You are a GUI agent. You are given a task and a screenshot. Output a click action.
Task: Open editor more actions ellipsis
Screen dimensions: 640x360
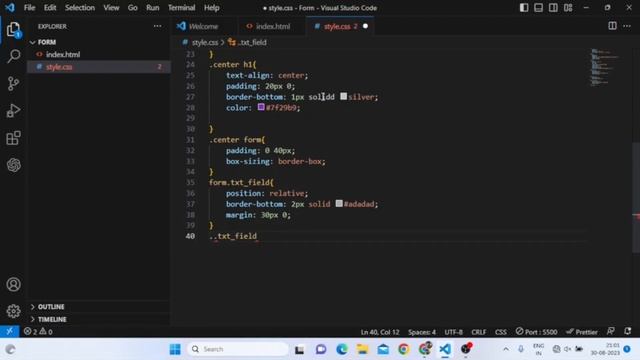coord(627,26)
